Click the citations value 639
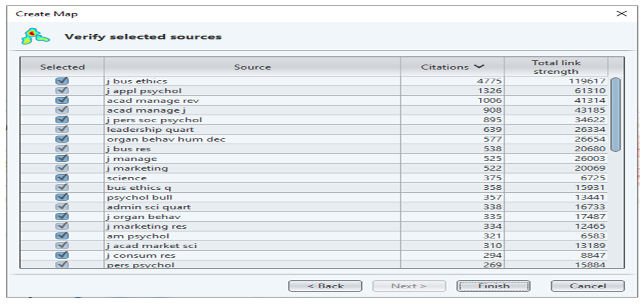644x305 pixels. (493, 129)
